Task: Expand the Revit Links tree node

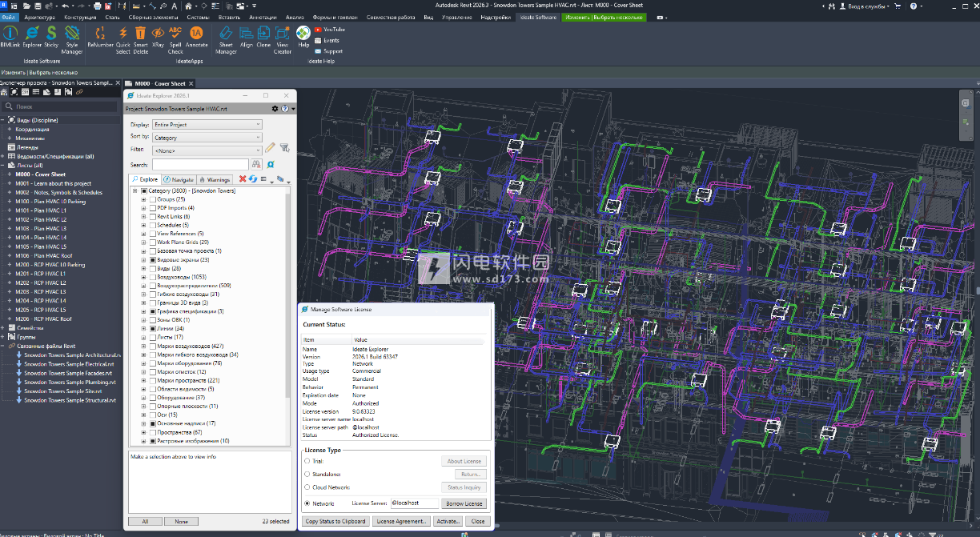Action: (x=143, y=217)
